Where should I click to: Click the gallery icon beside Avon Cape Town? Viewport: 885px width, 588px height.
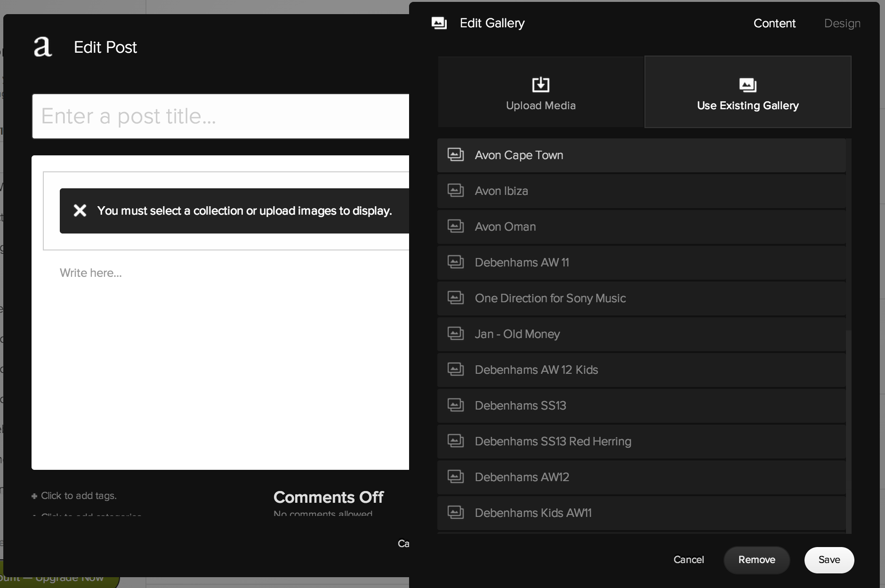pyautogui.click(x=455, y=155)
